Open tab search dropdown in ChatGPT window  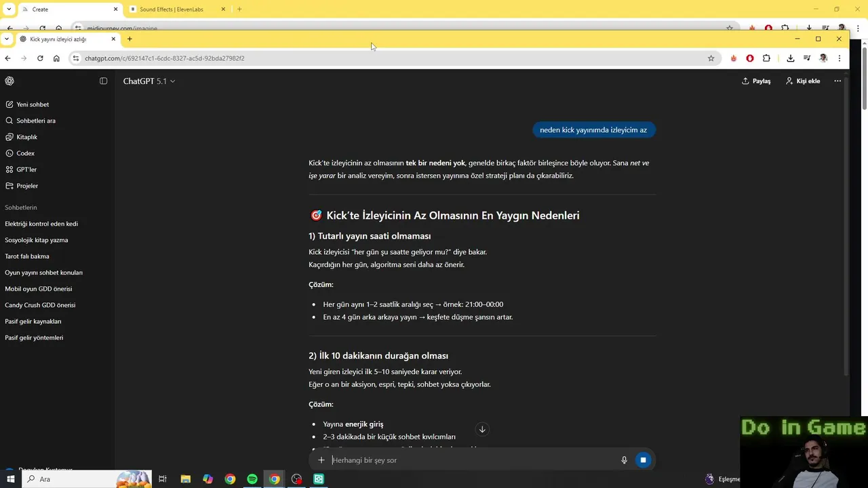7,39
